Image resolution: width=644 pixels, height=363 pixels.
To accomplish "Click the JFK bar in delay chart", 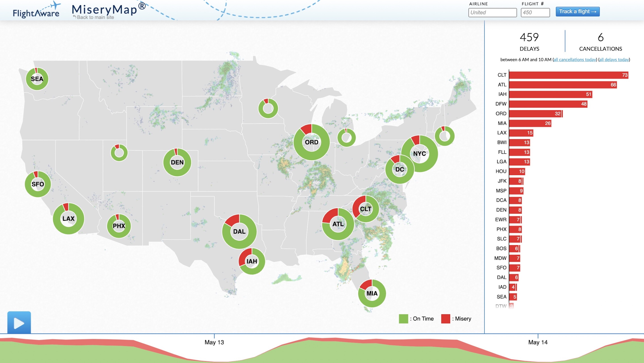I will pos(516,181).
